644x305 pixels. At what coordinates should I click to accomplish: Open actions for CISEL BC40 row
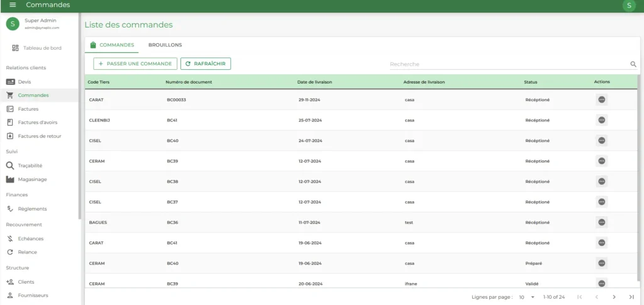pyautogui.click(x=602, y=140)
